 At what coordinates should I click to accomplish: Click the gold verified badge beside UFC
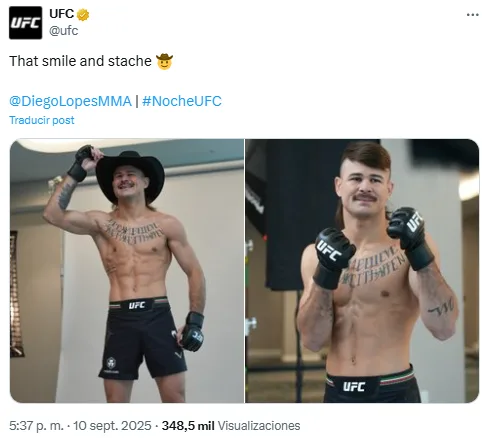coord(83,15)
